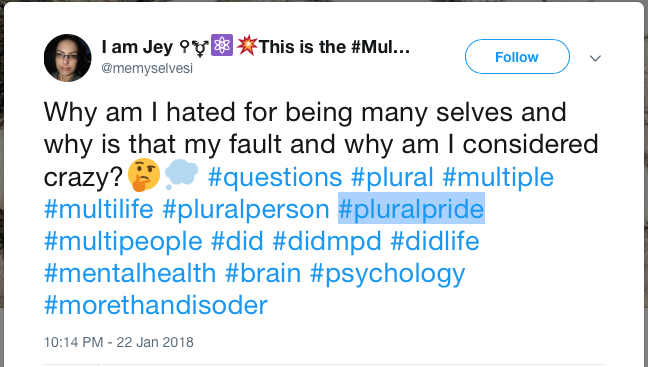
Task: Open the tweet author's profile picture
Action: (68, 58)
